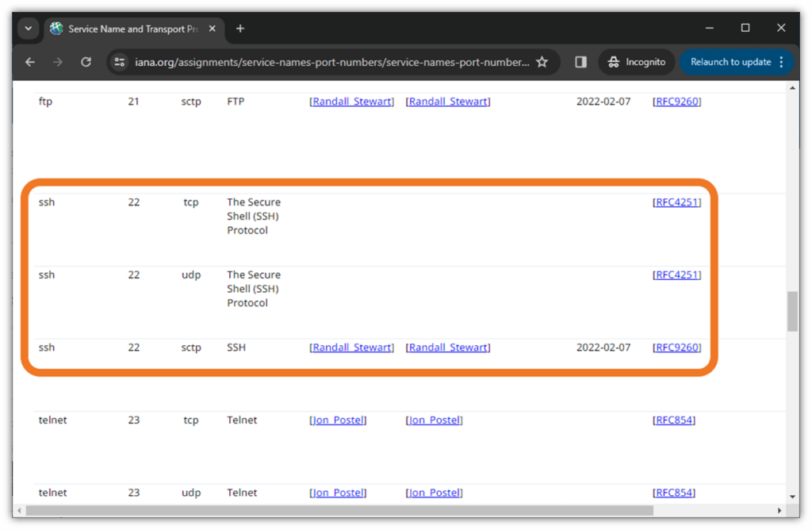Open RFC4251 link in ssh tcp row
Viewport: 812px width, 530px height.
(x=676, y=202)
